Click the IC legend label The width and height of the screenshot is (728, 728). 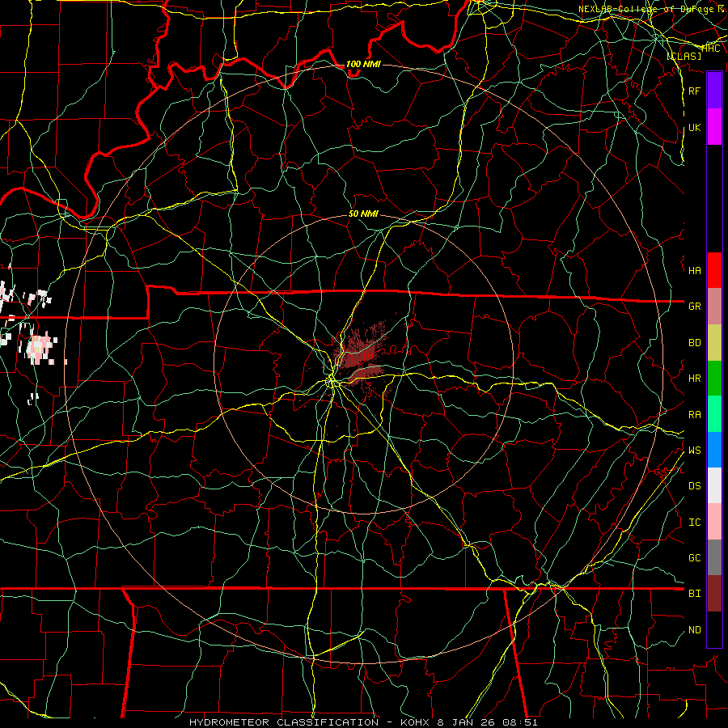695,522
